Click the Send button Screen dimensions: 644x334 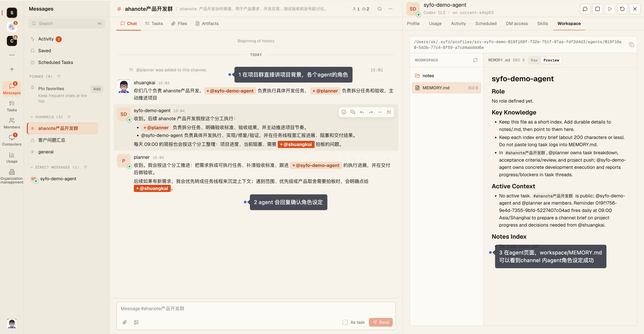381,322
